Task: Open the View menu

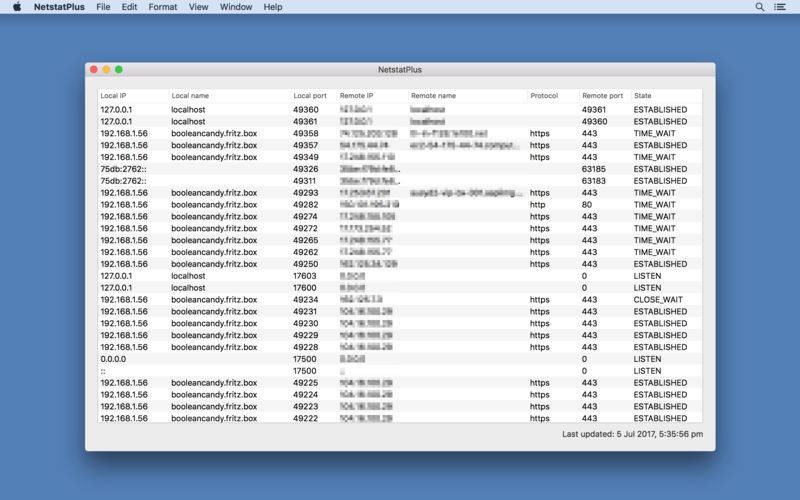Action: [198, 7]
